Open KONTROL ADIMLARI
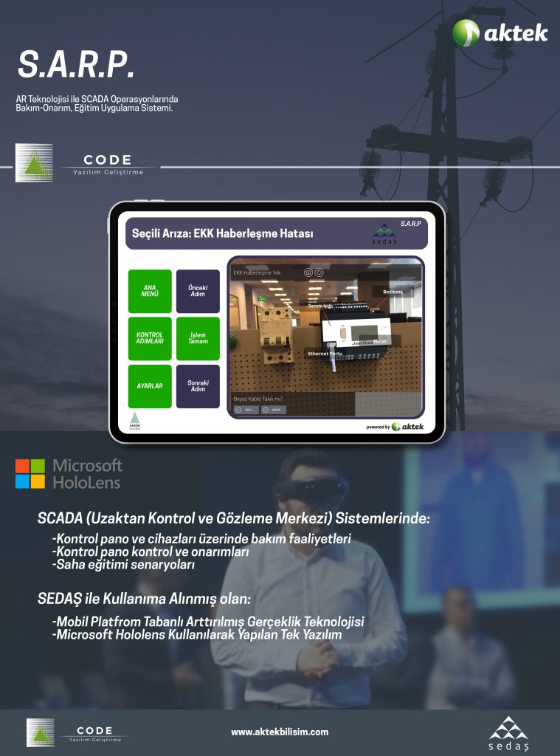Screen dimensions: 560x756 (150, 338)
